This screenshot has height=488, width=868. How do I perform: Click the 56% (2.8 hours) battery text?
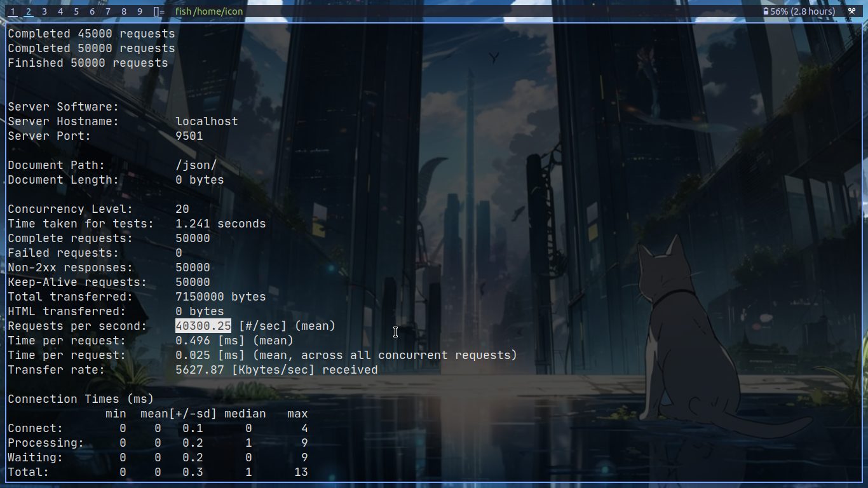click(x=803, y=11)
